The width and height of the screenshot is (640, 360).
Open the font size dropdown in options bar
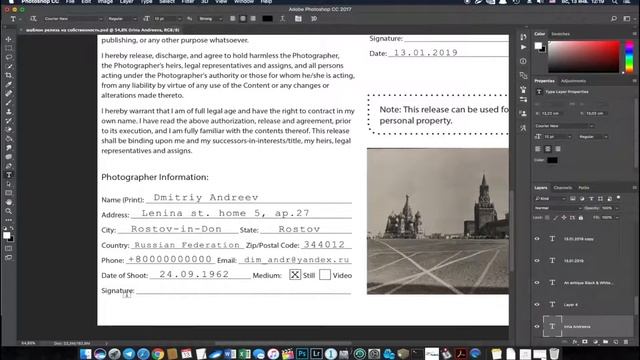click(167, 19)
